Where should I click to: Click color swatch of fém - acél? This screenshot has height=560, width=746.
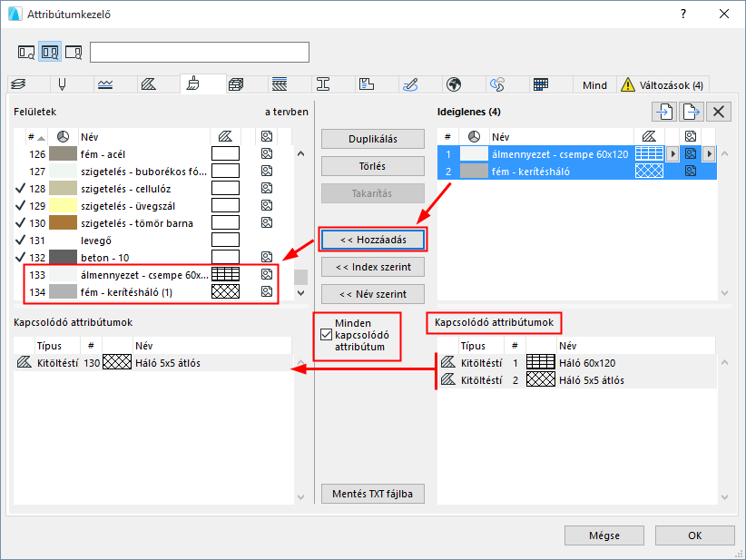63,153
